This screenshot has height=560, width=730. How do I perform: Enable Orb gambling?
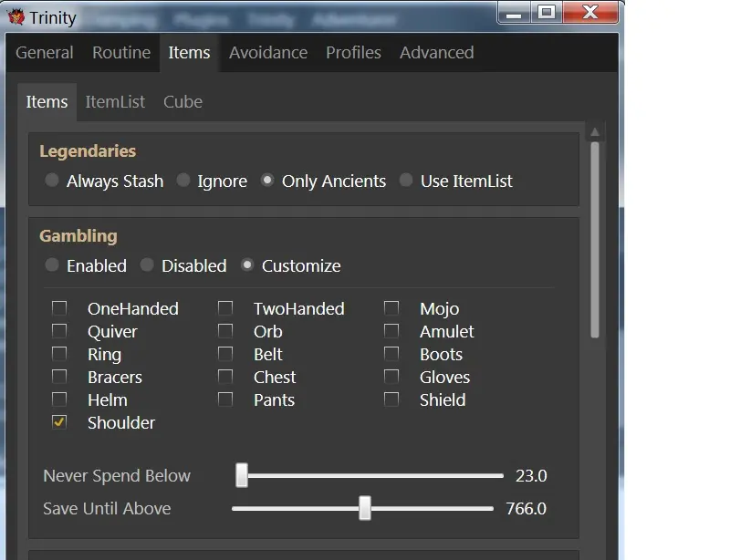pyautogui.click(x=225, y=330)
